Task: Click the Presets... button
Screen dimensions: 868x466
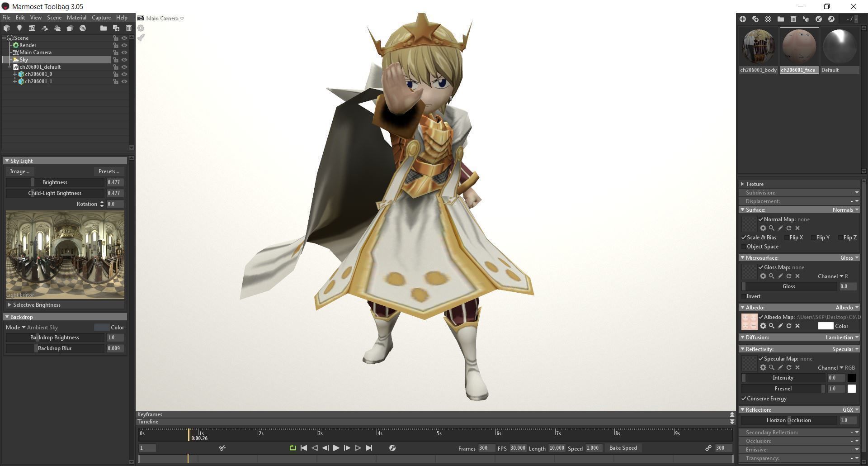Action: click(x=109, y=171)
